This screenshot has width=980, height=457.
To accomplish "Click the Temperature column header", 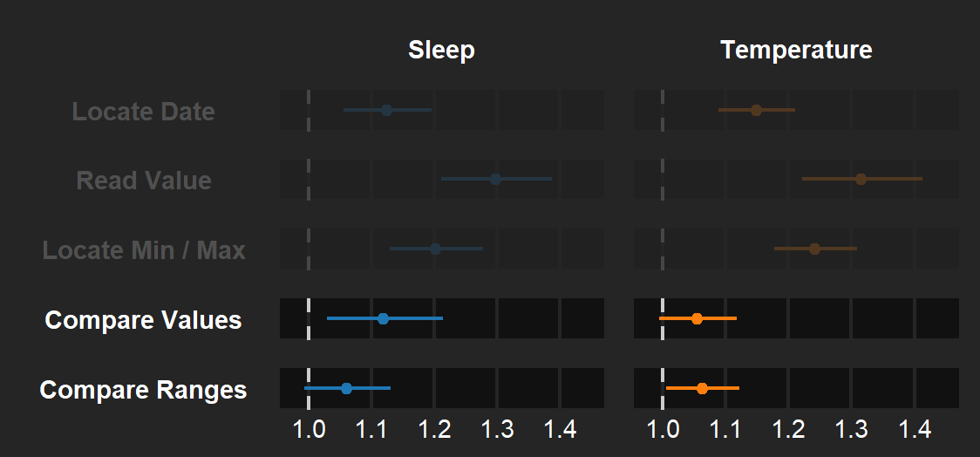I will [796, 51].
